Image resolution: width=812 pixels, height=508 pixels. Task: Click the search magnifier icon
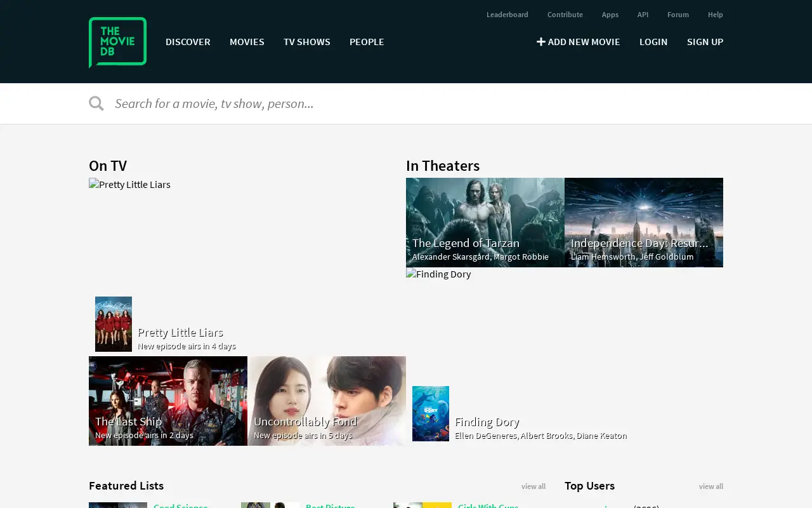(96, 104)
